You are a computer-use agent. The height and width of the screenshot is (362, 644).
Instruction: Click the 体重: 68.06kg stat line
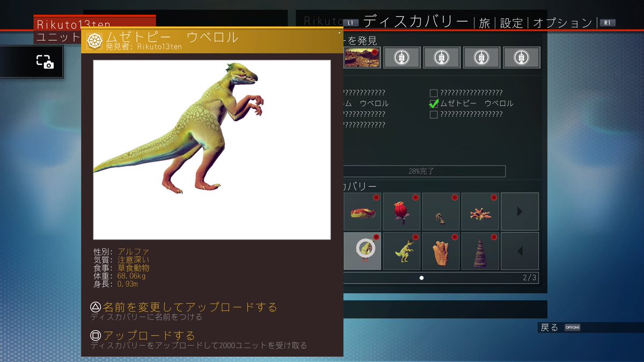pyautogui.click(x=120, y=276)
